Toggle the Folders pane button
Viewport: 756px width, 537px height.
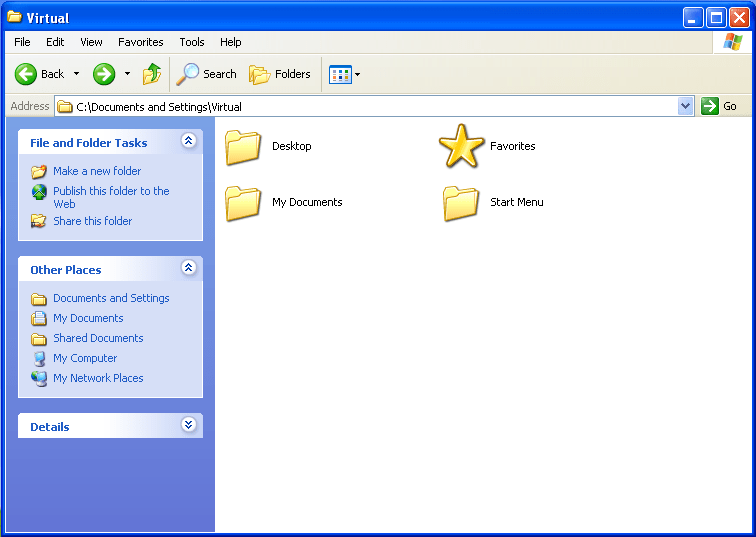(x=280, y=74)
